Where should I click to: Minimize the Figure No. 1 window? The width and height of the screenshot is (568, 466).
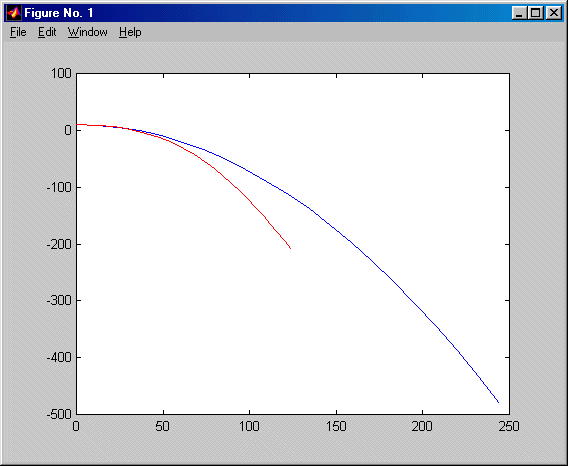(519, 13)
